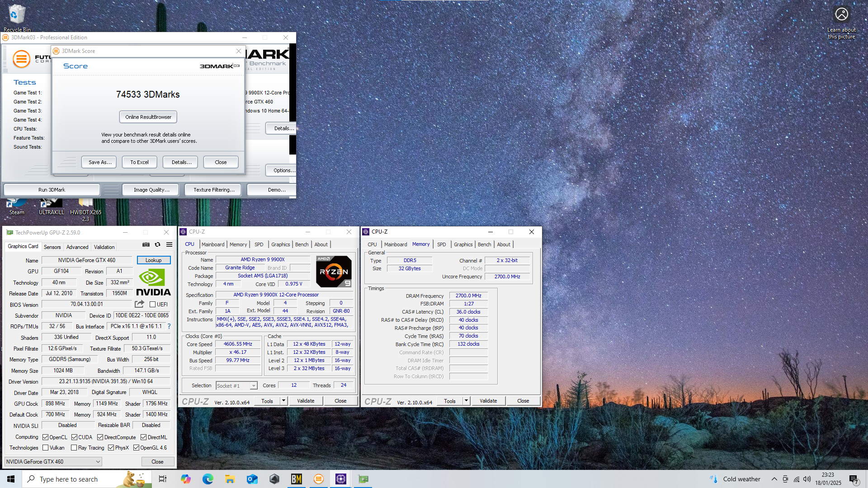The image size is (868, 488).
Task: Open File Explorer from the taskbar
Action: (x=230, y=479)
